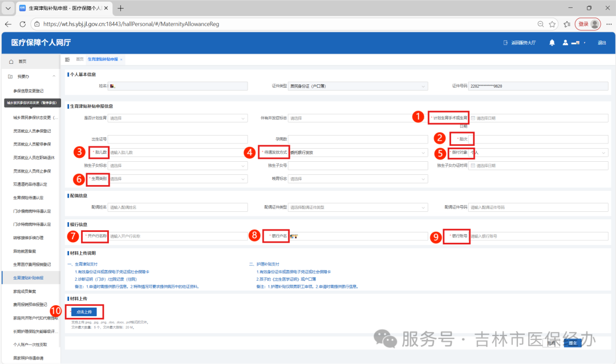Open the favorites list icon
This screenshot has height=364, width=616.
coord(567,24)
